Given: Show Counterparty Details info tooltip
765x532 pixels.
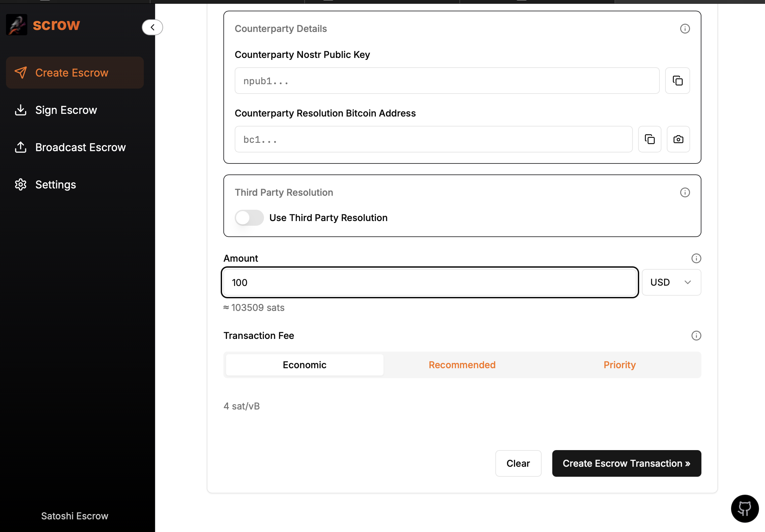Looking at the screenshot, I should click(685, 29).
